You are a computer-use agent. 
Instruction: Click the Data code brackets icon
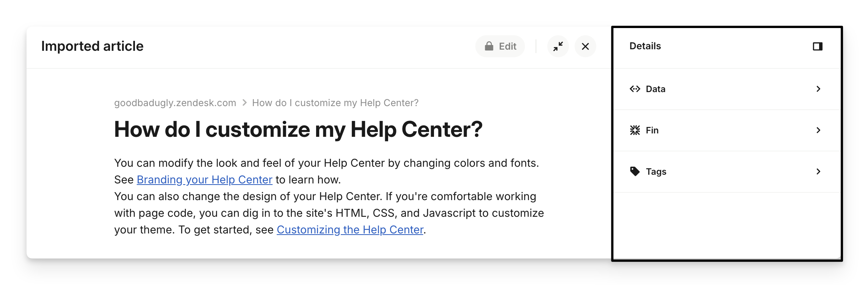pos(635,89)
